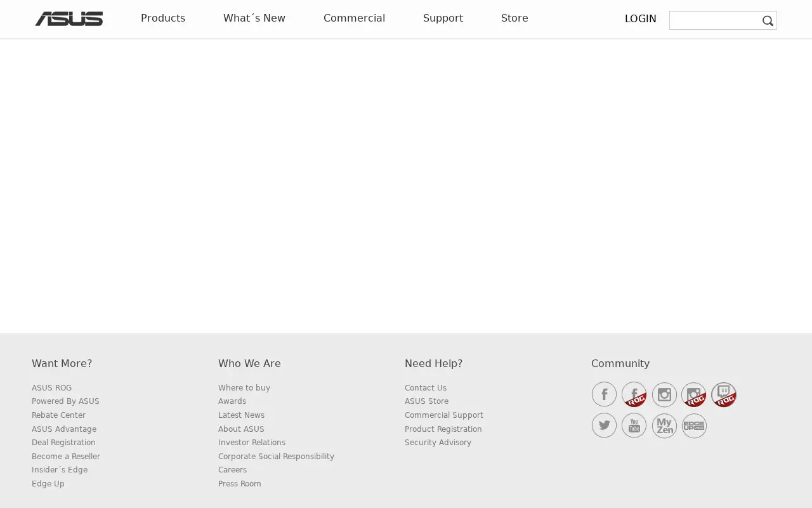Open the Latest News link
The height and width of the screenshot is (508, 812).
point(241,415)
